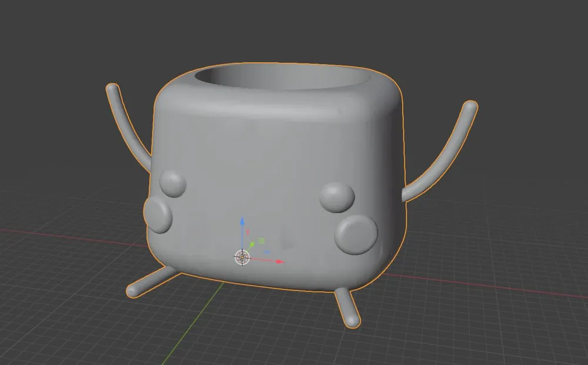Click the green square plane handle on the gizmo

262,240
